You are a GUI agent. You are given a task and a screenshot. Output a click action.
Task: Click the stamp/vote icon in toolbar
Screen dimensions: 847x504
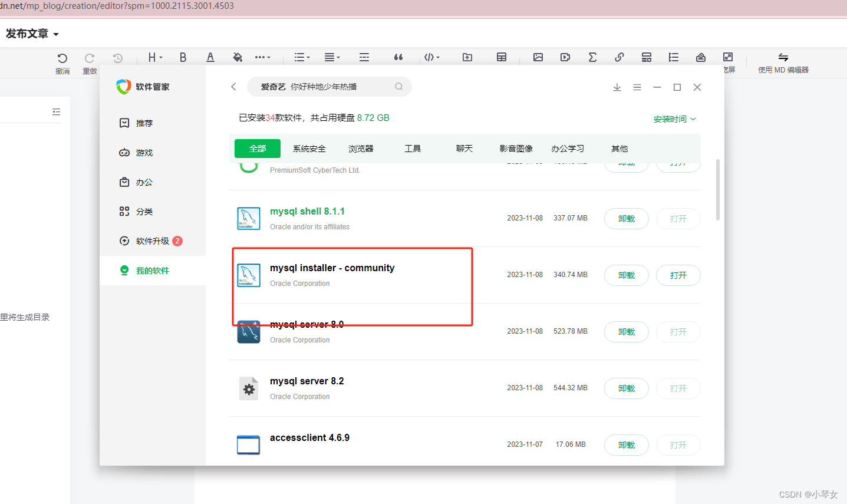click(x=701, y=57)
